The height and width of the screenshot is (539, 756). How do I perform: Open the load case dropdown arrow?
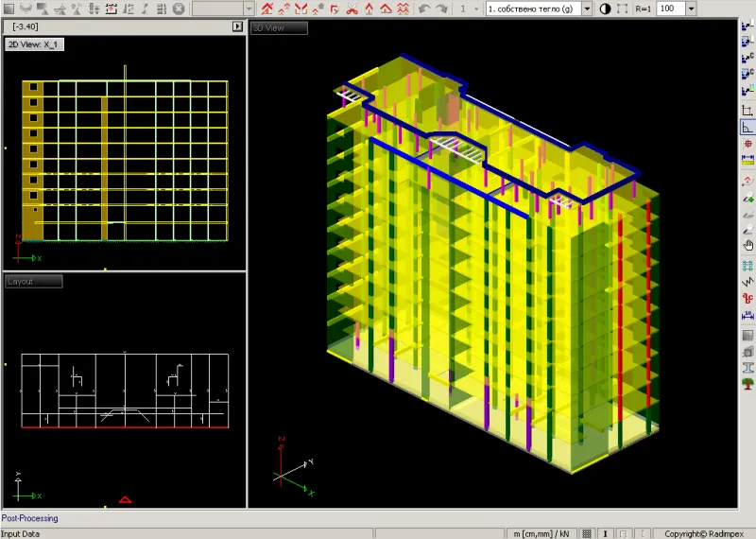(x=587, y=9)
